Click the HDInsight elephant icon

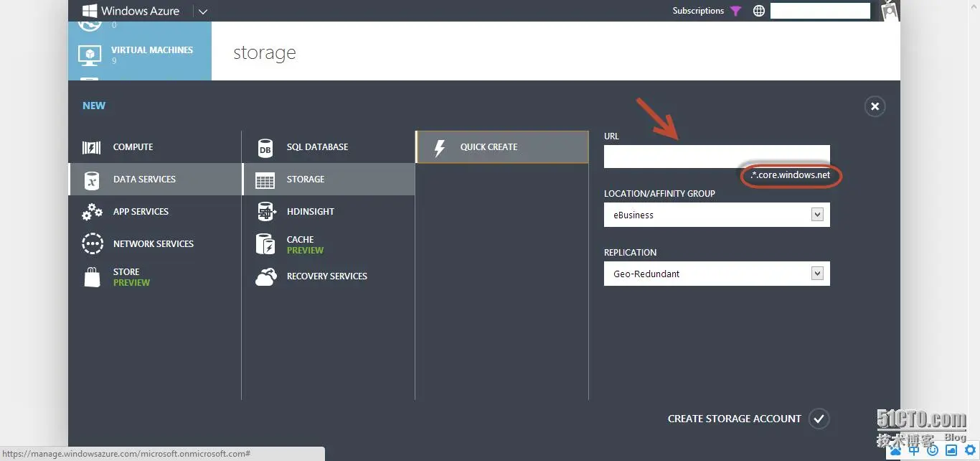(266, 212)
